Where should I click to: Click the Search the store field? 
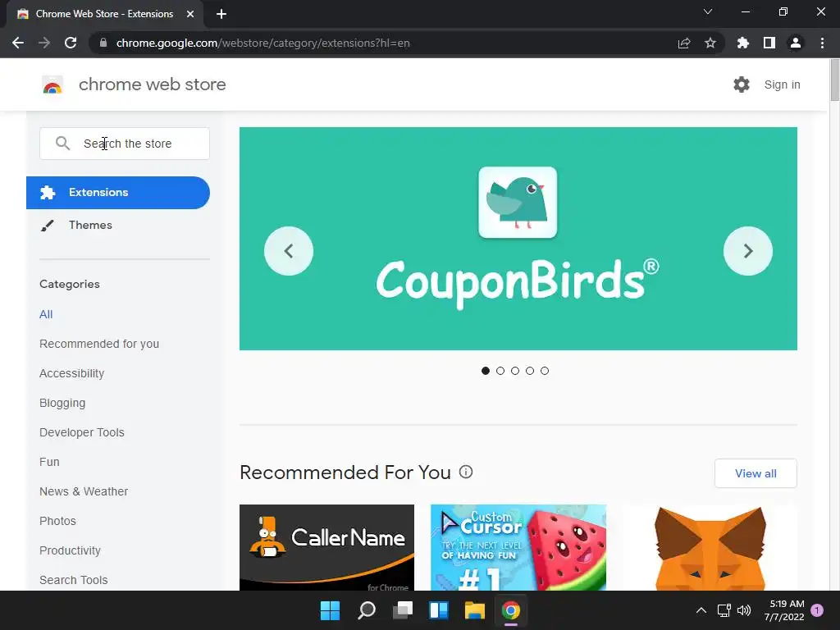click(125, 144)
